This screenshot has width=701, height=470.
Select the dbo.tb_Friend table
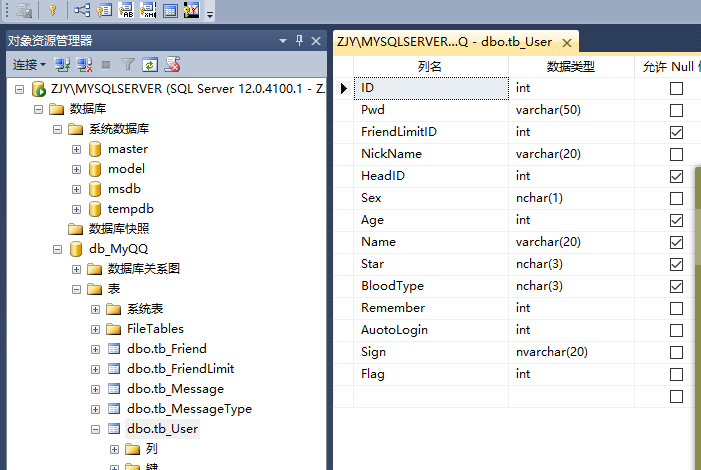pyautogui.click(x=167, y=349)
